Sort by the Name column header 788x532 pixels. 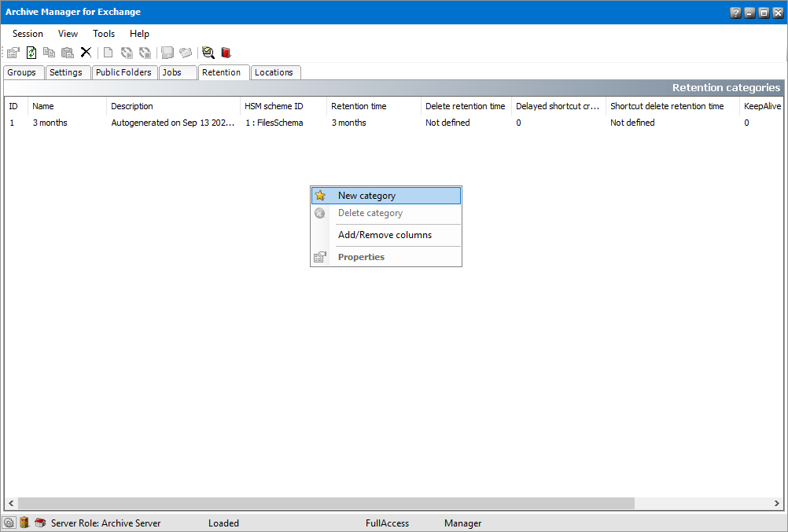point(68,106)
